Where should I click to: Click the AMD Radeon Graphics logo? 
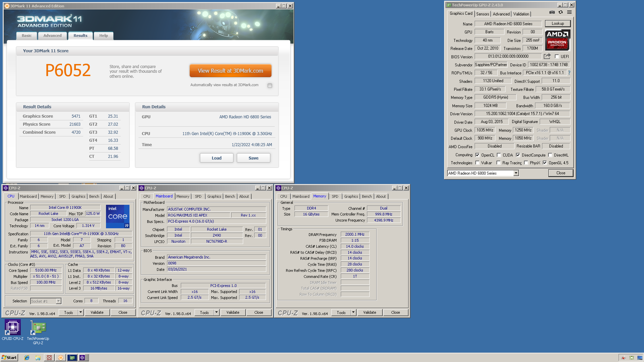[557, 40]
